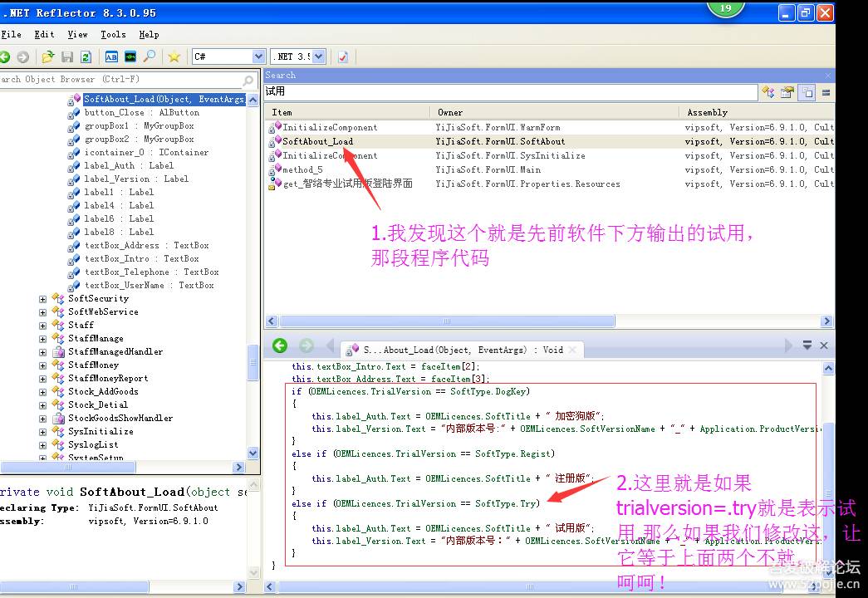868x598 pixels.
Task: Click the magnifier Search toolbar icon
Action: point(150,56)
